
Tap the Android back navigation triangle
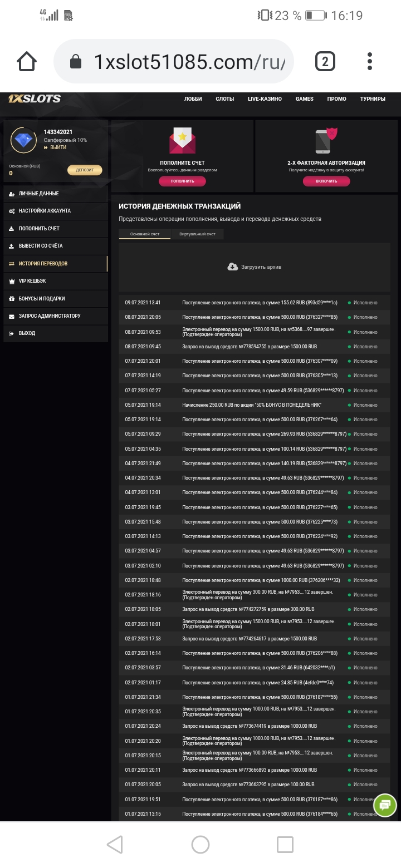pos(115,845)
